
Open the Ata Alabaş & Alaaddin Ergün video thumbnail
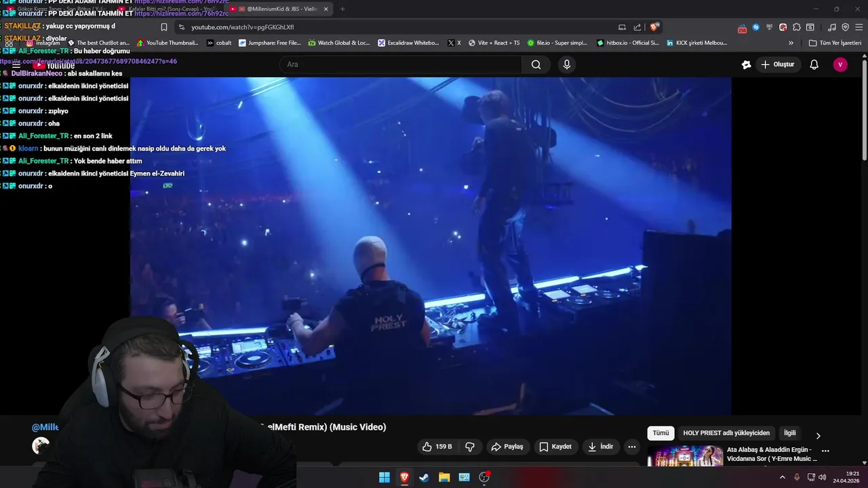(685, 455)
